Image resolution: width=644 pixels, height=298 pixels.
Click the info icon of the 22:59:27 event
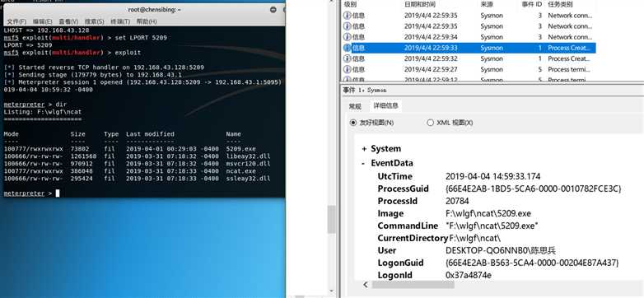coord(347,69)
